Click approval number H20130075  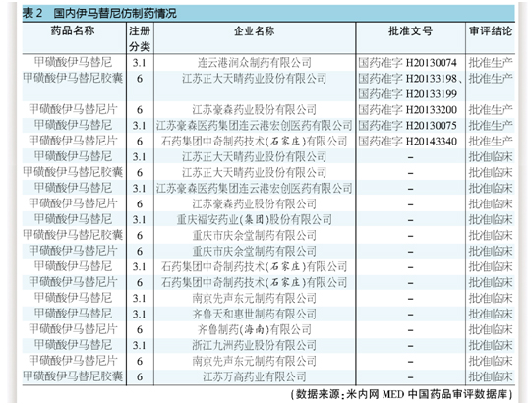pyautogui.click(x=432, y=125)
